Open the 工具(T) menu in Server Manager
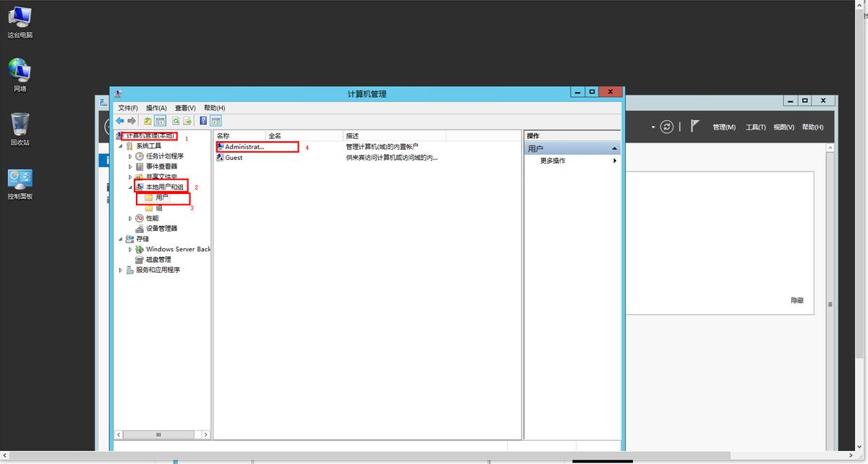 coord(756,127)
